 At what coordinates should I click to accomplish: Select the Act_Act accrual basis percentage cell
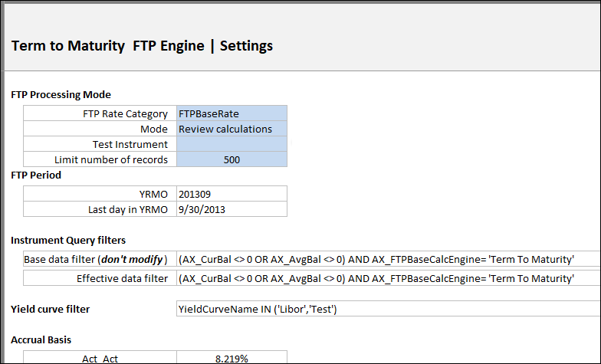pyautogui.click(x=232, y=358)
